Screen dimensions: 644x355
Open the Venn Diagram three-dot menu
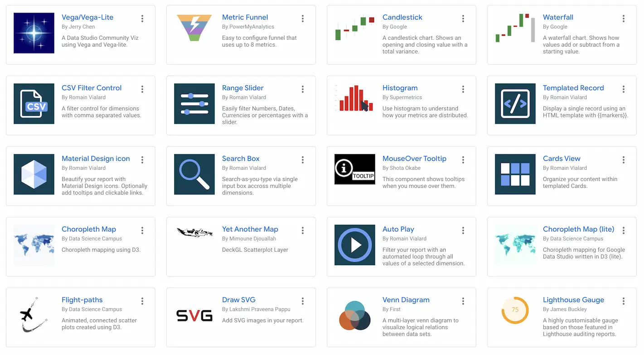(463, 301)
